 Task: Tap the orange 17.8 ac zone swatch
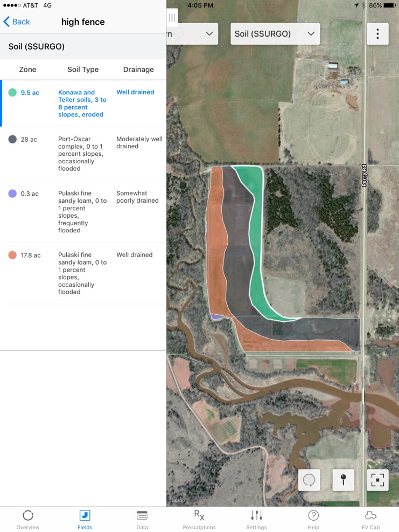coord(12,255)
